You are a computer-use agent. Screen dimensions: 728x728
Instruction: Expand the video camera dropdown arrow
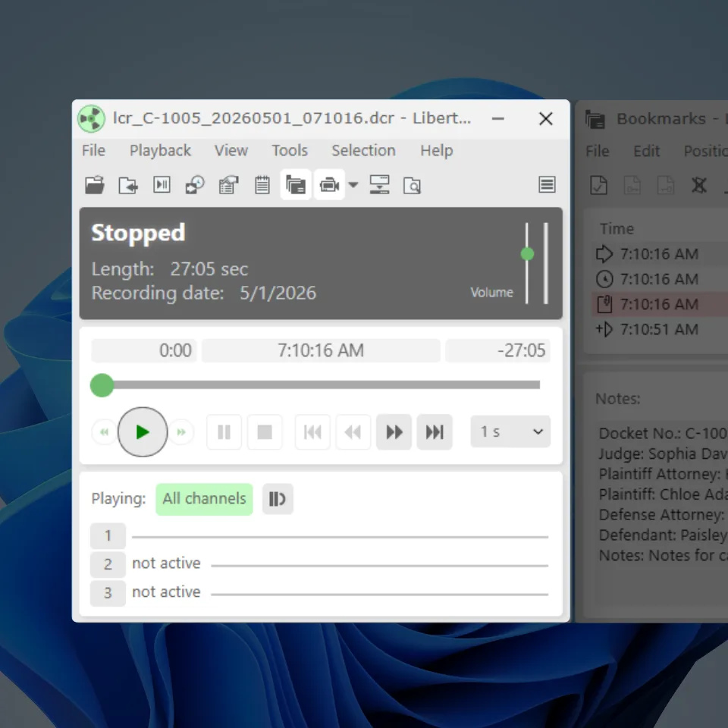353,185
